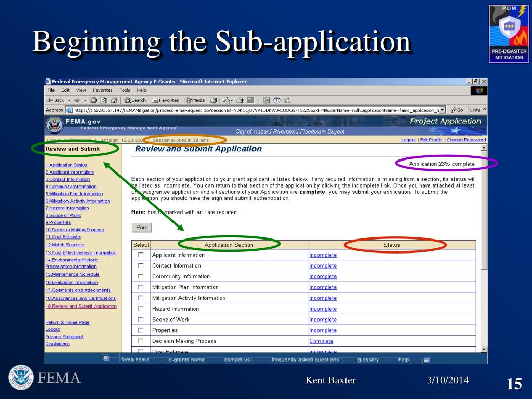Click the Edit page toolbar icon

tap(250, 100)
